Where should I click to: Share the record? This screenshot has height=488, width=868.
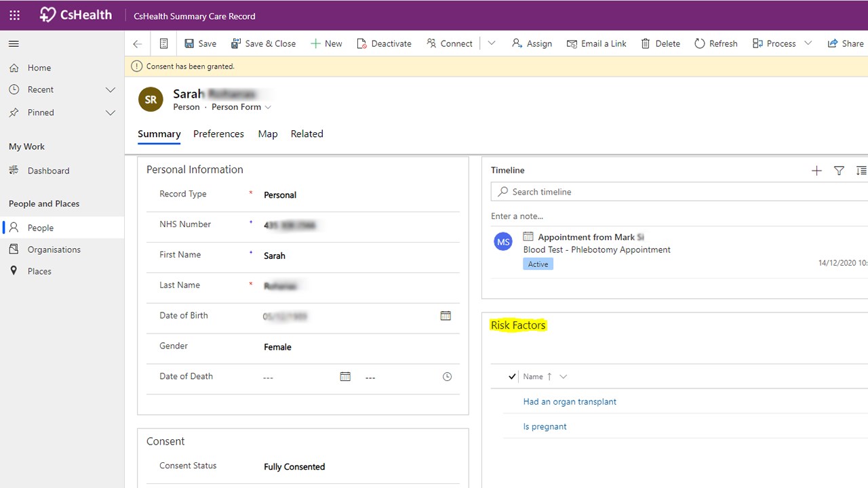tap(845, 43)
